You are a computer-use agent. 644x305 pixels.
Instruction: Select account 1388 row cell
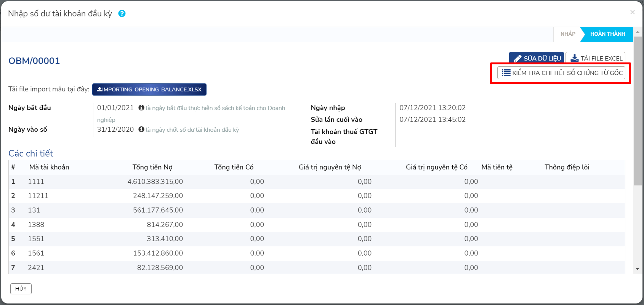(x=36, y=225)
